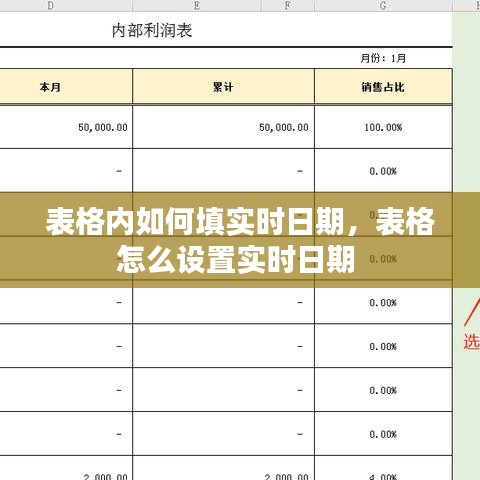The image size is (480, 480).
Task: Click the 内部利润表 title cell
Action: pos(152,30)
